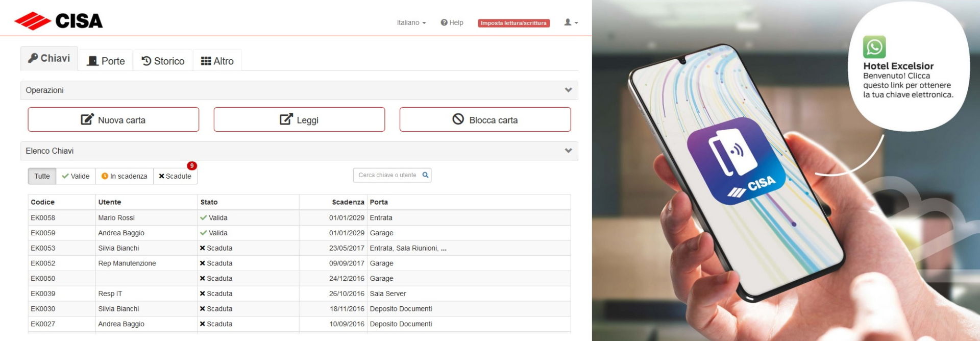Click expiry date 23/05/2017
The width and height of the screenshot is (980, 341).
click(347, 248)
